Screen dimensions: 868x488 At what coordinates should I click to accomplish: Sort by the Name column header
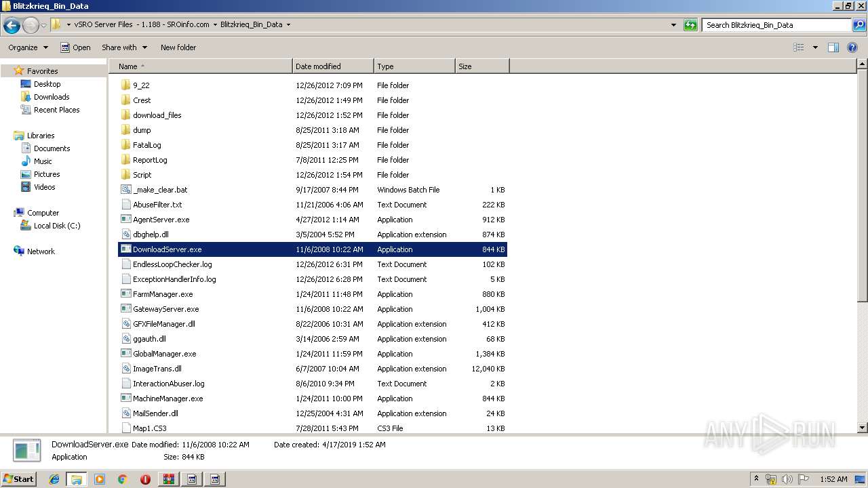pyautogui.click(x=201, y=66)
